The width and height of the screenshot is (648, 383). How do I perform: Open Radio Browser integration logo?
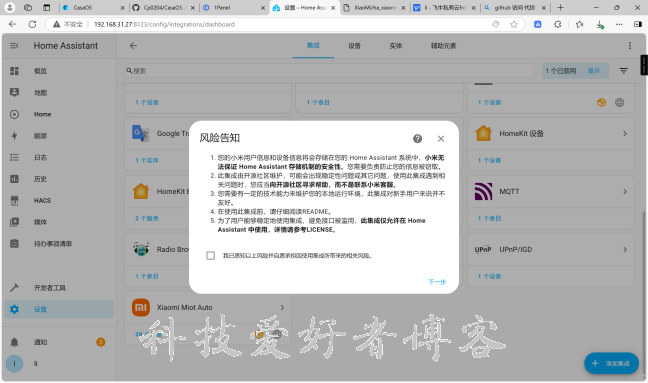pos(141,249)
